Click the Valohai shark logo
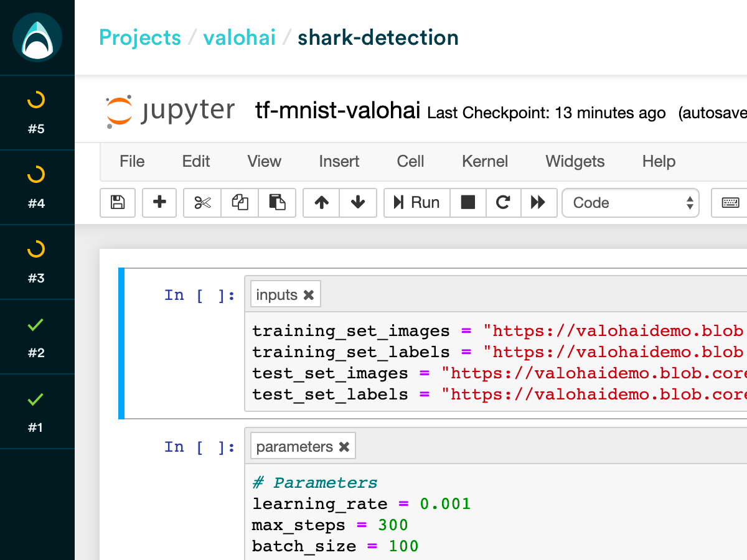 click(x=37, y=37)
